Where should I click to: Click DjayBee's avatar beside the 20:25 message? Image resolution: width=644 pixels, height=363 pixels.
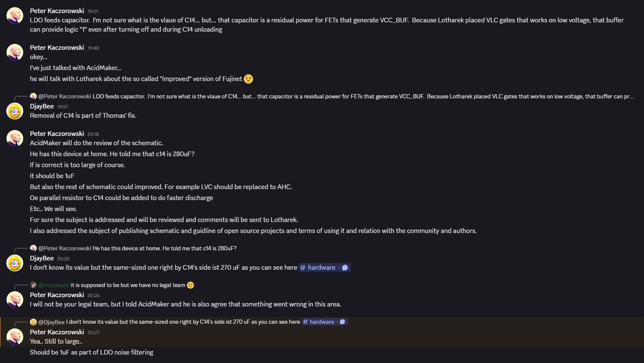15,263
